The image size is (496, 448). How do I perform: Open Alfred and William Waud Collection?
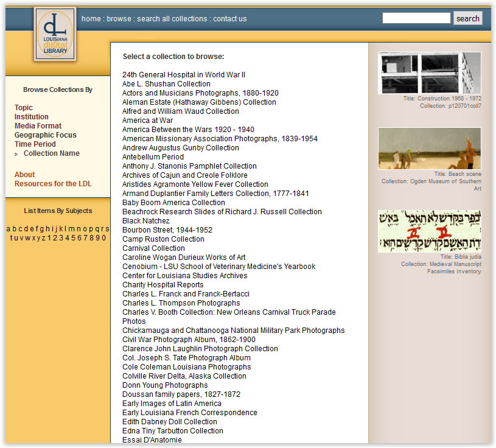pos(181,111)
